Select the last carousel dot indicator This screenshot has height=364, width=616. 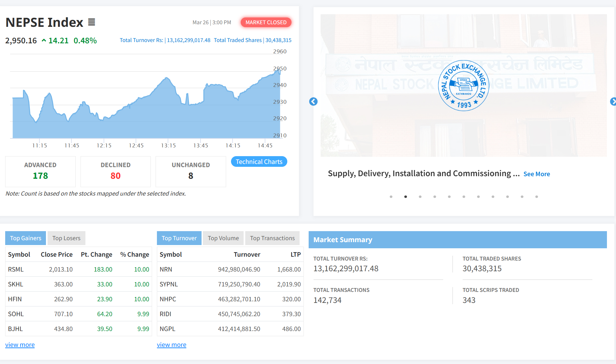point(536,197)
